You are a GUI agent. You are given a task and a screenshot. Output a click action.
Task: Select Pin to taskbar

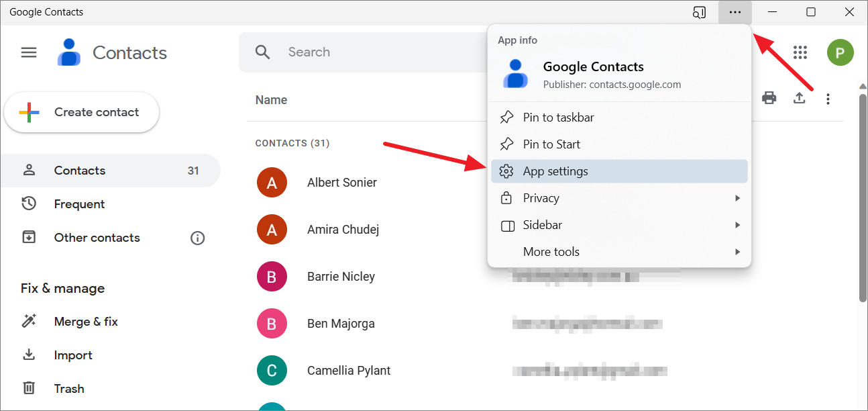click(619, 118)
